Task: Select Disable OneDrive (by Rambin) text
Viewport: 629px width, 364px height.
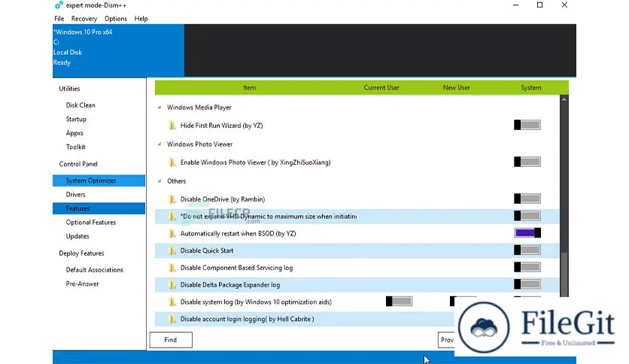Action: click(223, 199)
